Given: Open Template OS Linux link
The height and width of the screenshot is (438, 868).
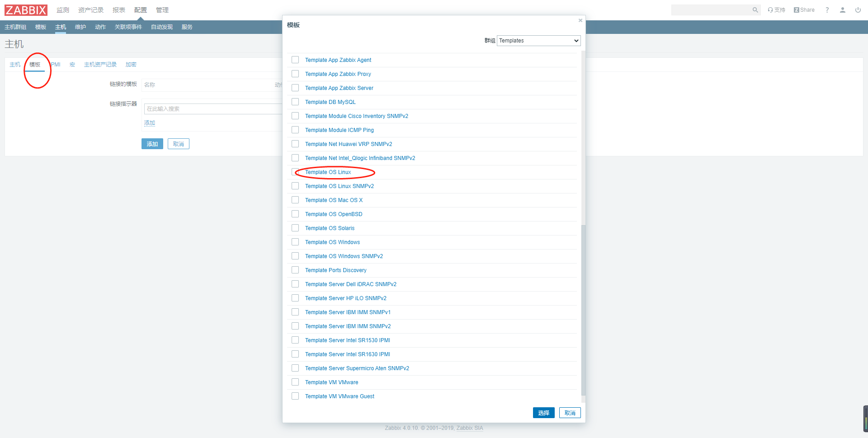Looking at the screenshot, I should click(328, 172).
